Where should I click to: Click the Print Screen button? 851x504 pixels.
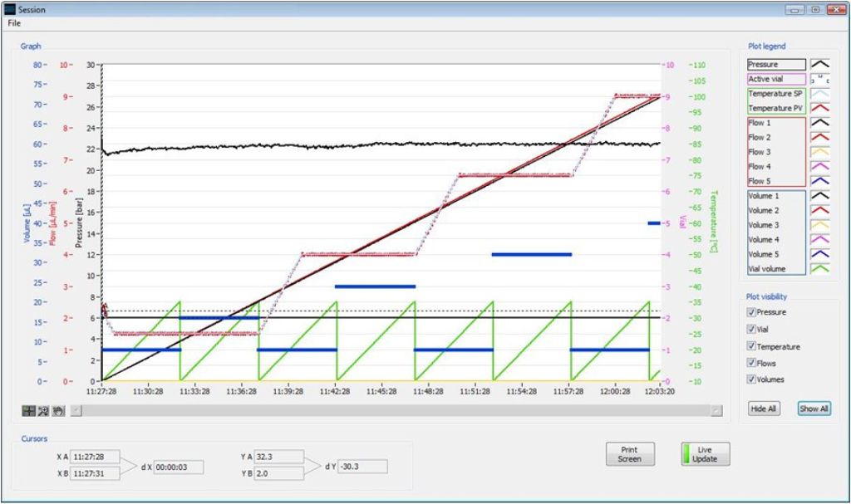(629, 454)
